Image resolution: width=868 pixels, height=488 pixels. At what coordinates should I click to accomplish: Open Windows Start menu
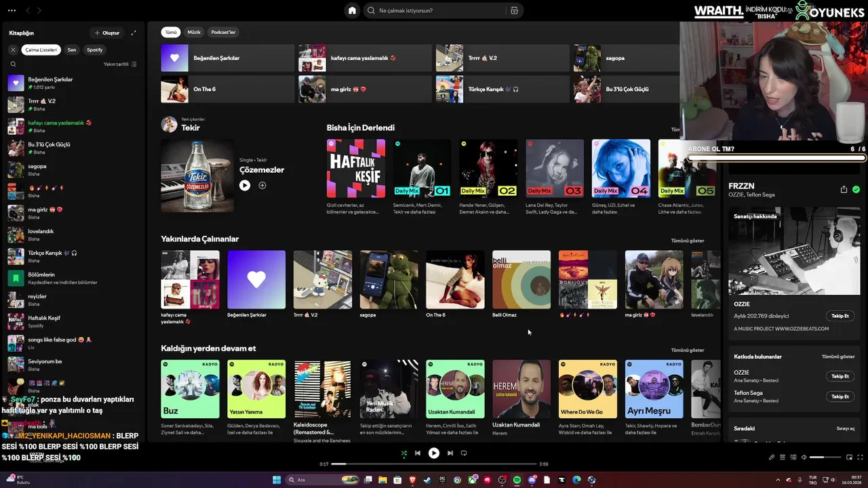pos(277,480)
